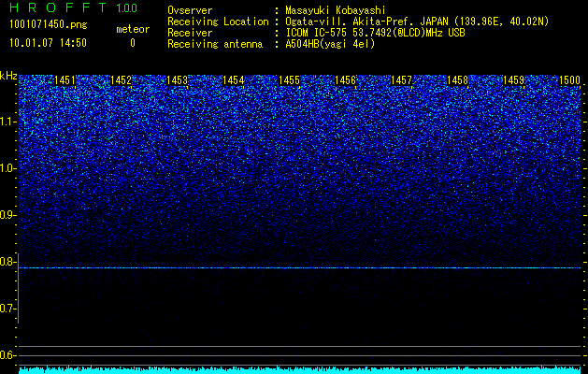The height and width of the screenshot is (374, 588).
Task: Click the 1452 time marker
Action: click(122, 80)
